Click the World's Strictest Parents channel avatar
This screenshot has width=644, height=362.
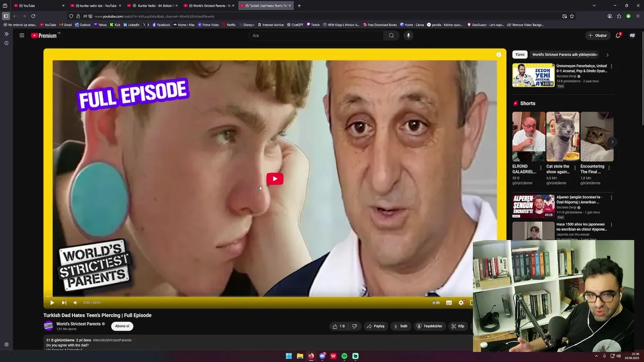point(48,326)
